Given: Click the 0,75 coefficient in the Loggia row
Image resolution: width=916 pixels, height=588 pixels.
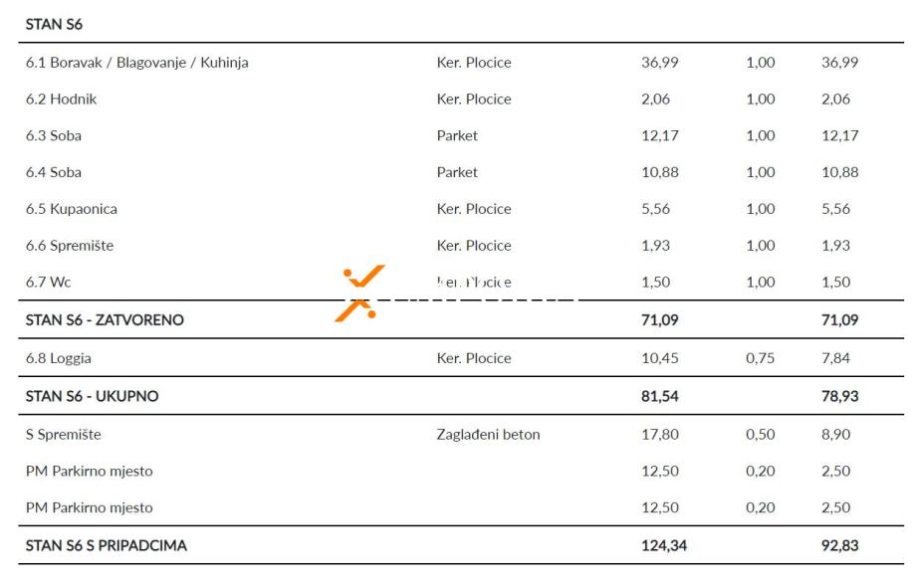Looking at the screenshot, I should [760, 358].
